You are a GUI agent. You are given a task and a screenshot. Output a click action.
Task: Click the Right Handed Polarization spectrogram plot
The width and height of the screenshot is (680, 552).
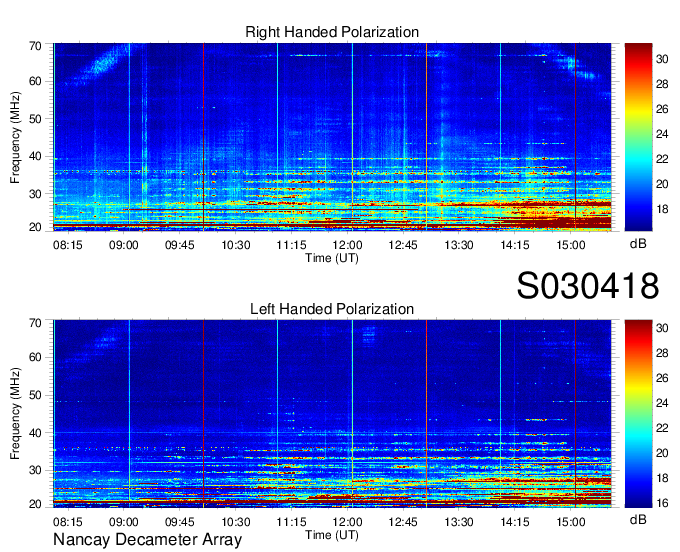332,137
